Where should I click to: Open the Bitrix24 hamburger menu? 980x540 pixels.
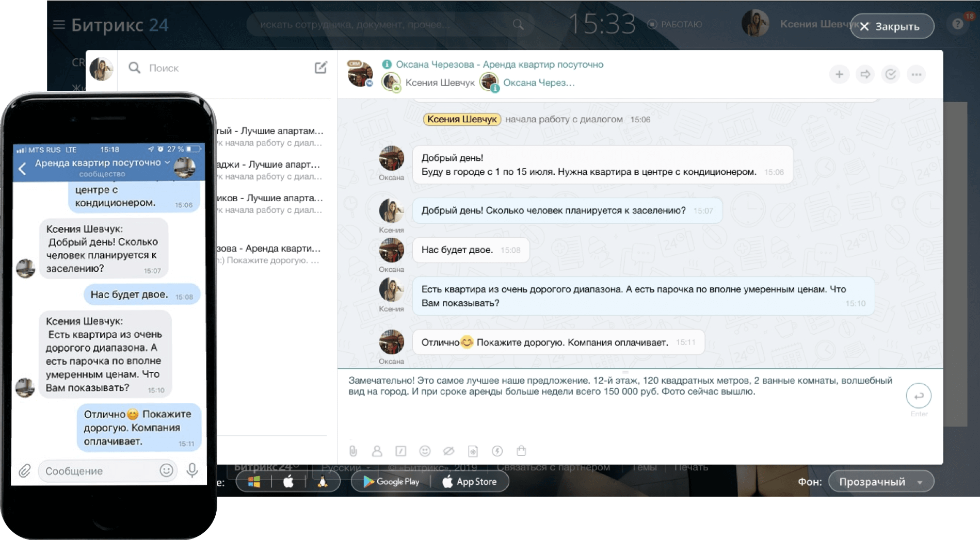point(59,25)
